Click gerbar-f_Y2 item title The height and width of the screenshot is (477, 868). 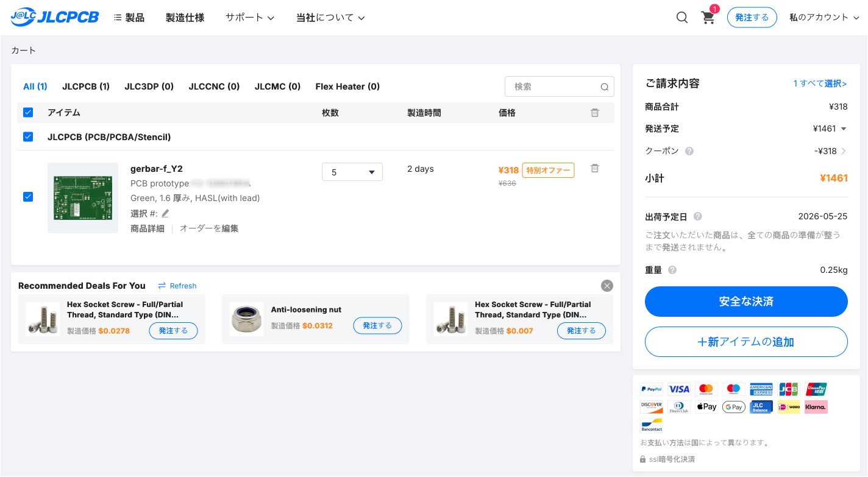(157, 169)
